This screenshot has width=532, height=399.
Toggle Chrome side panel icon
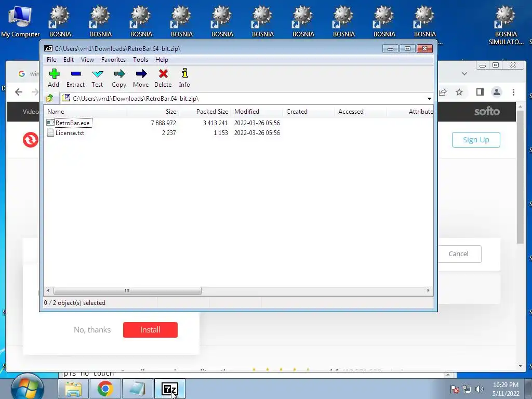[x=480, y=92]
